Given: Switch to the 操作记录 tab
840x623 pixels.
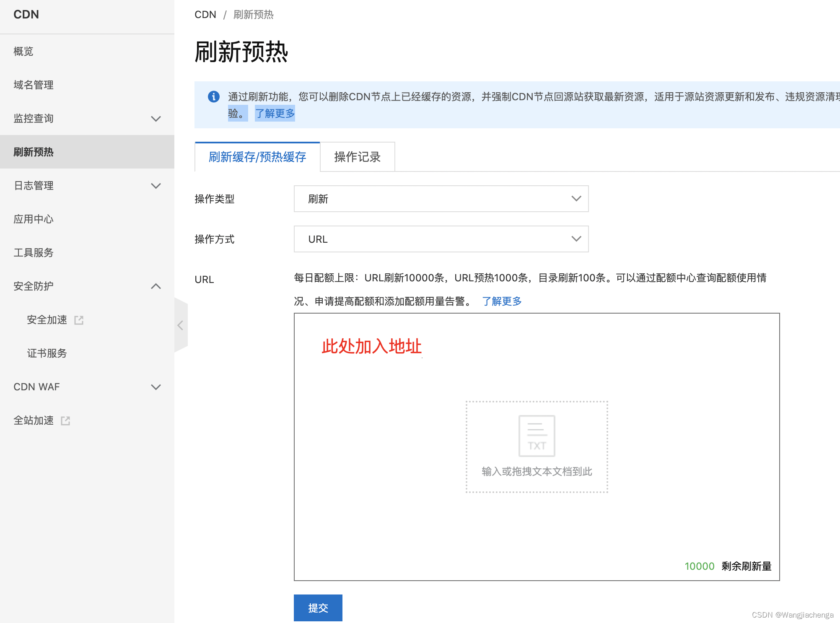Looking at the screenshot, I should (357, 157).
